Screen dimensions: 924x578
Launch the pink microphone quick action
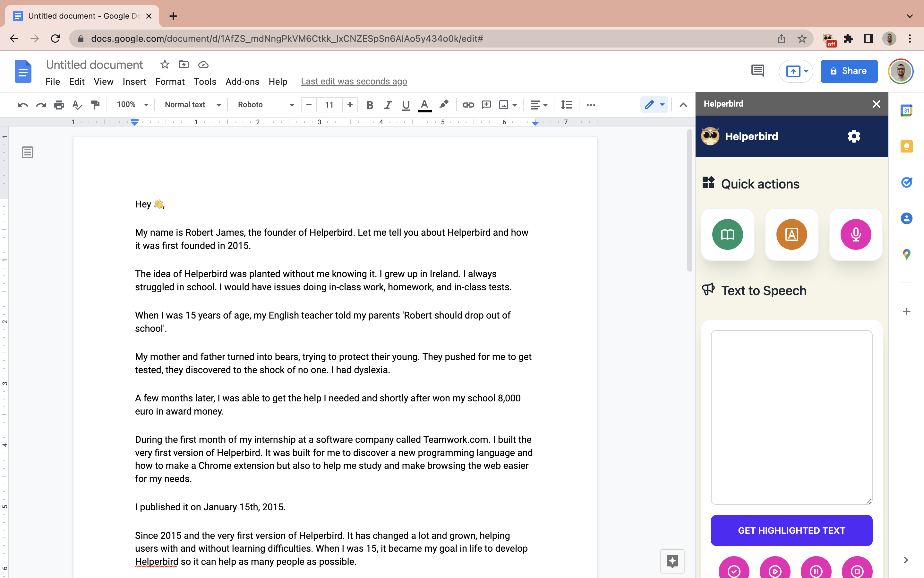(856, 234)
